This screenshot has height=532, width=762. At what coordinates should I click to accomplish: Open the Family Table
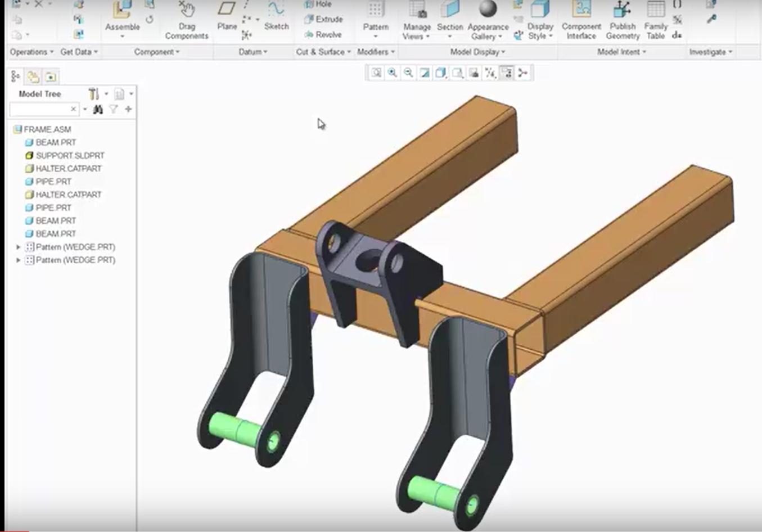point(656,20)
